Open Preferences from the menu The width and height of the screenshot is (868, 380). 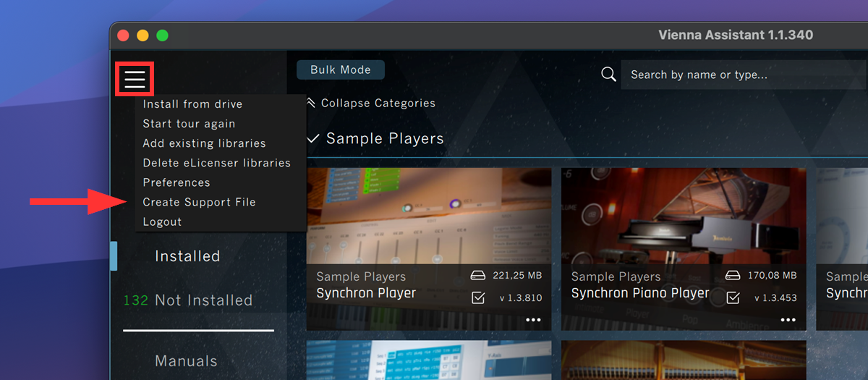[x=176, y=182]
